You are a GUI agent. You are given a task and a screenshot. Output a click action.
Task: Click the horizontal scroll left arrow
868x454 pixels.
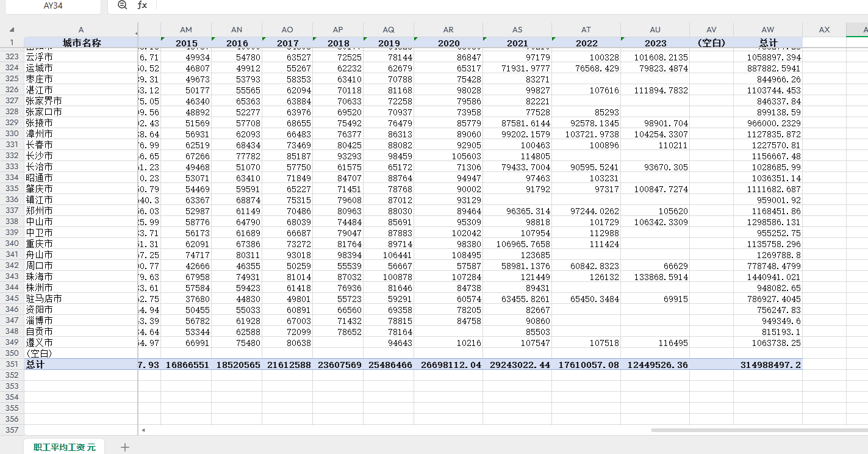pyautogui.click(x=143, y=430)
